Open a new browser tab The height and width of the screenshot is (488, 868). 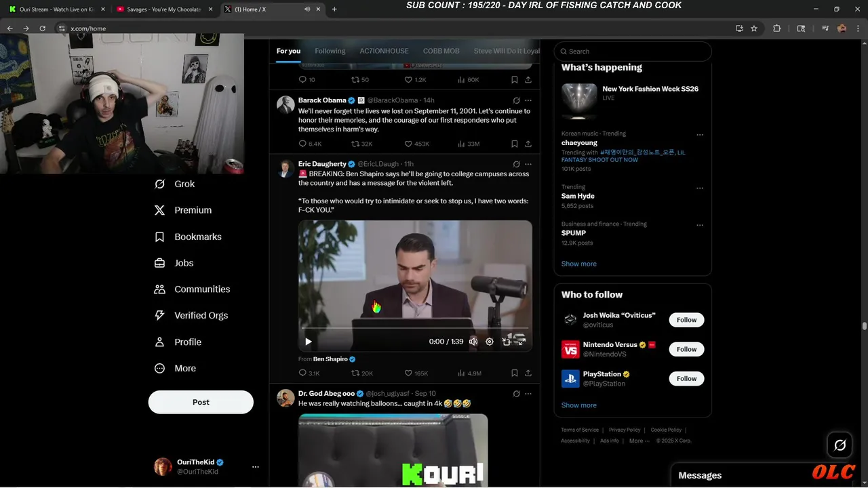click(334, 9)
